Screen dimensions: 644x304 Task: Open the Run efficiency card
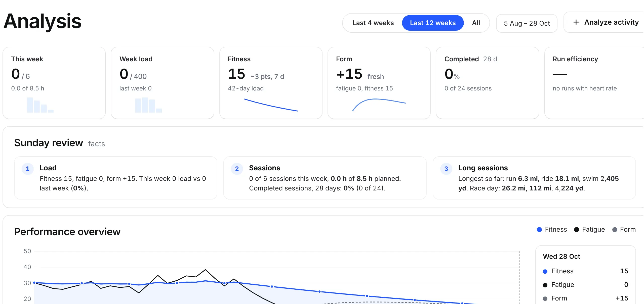(x=594, y=83)
